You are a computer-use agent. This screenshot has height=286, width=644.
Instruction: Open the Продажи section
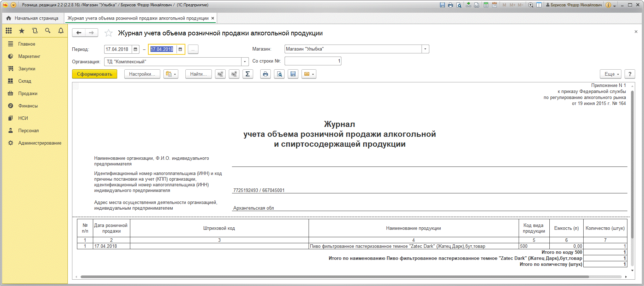click(35, 94)
